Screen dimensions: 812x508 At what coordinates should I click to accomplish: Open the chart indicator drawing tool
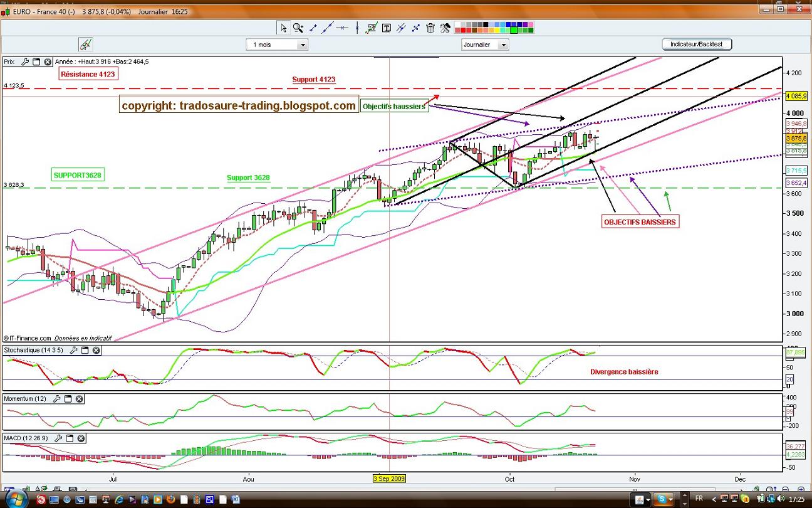click(372, 28)
